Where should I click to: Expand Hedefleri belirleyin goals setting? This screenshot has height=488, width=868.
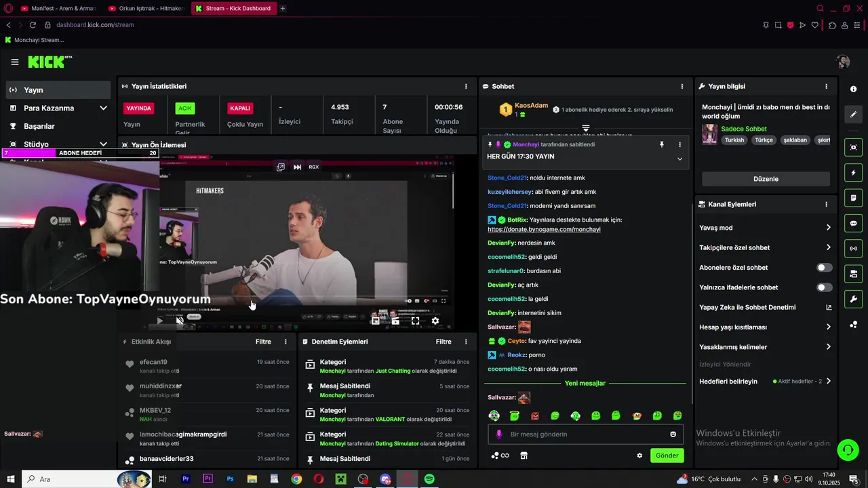pos(828,381)
